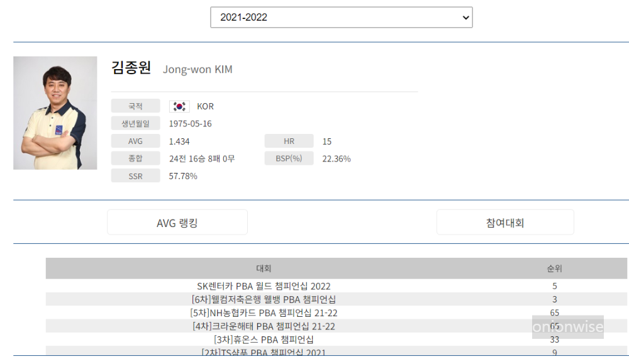629x364 pixels.
Task: Click the SSR stat badge
Action: pos(135,176)
